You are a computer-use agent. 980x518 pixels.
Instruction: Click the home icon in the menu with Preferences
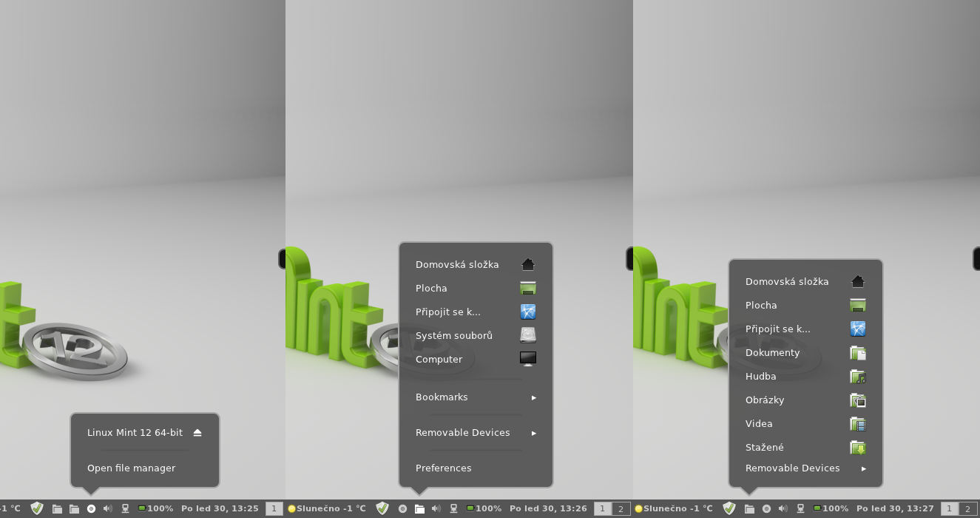click(527, 264)
